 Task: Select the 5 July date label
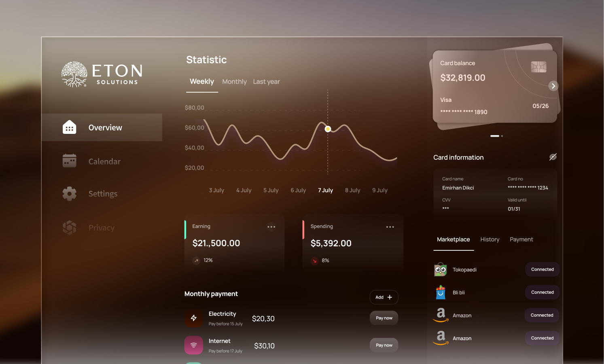pos(271,190)
